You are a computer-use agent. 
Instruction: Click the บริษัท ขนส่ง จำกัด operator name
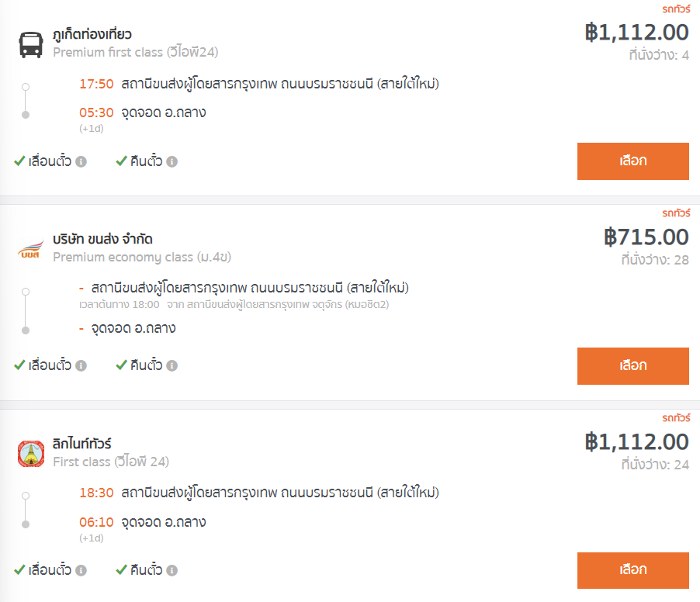[x=102, y=239]
